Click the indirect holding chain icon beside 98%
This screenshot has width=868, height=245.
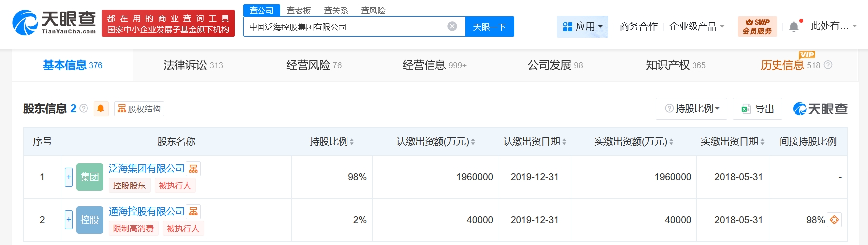[834, 220]
